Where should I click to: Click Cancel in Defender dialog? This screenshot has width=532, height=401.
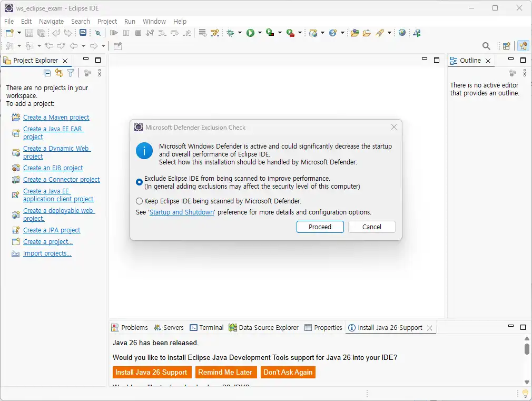(x=371, y=227)
